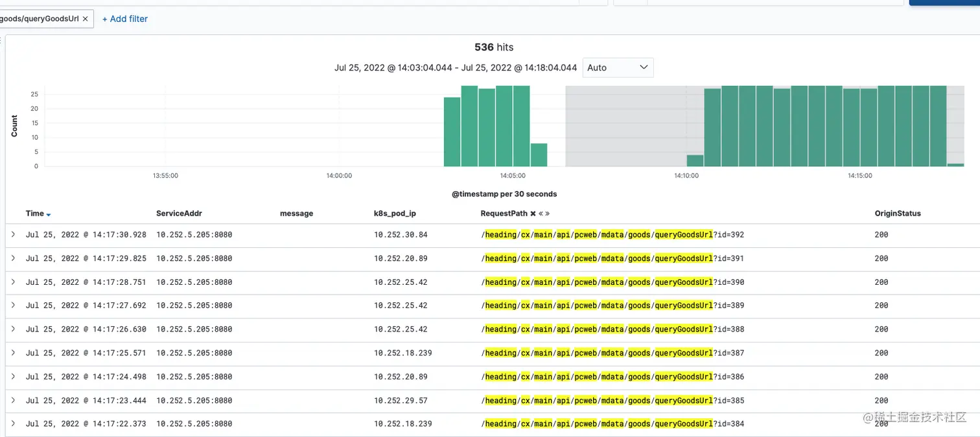
Task: Click the Add filter link
Action: tap(125, 19)
